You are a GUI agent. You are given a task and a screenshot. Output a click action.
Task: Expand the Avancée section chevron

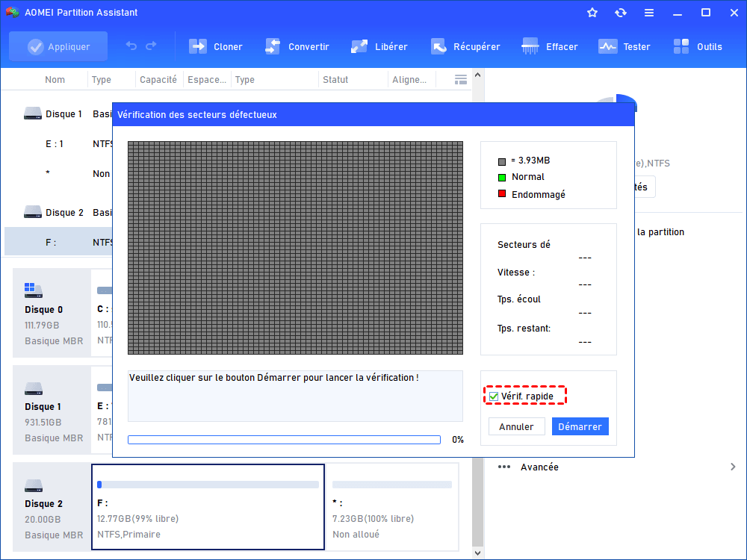pos(733,467)
